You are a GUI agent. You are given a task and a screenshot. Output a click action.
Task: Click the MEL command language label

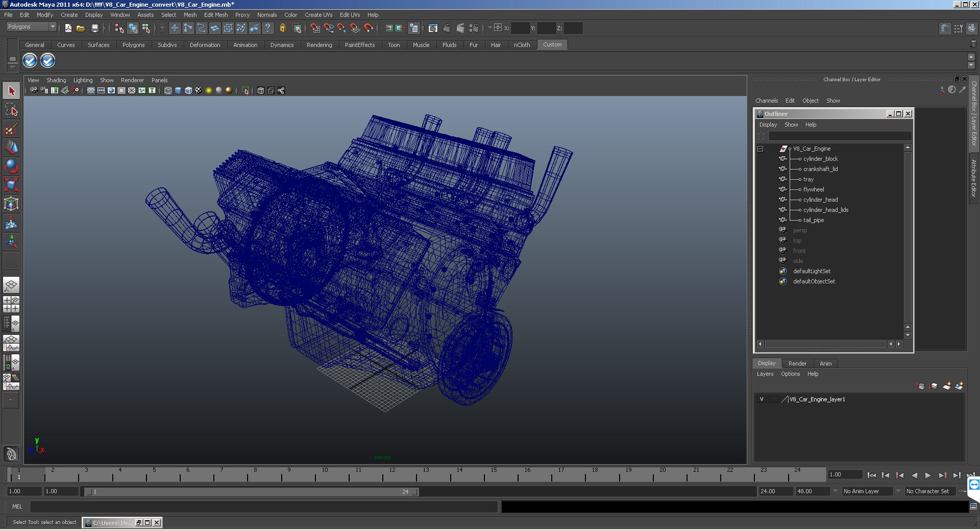[x=17, y=506]
